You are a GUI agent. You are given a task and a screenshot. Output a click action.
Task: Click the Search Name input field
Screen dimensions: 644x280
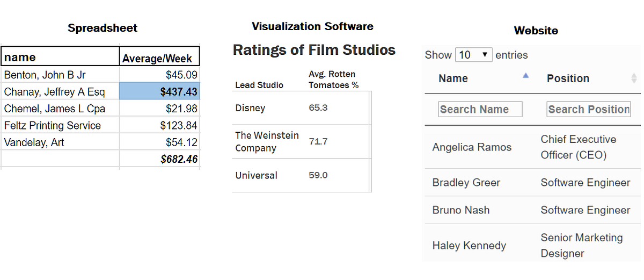pyautogui.click(x=480, y=110)
